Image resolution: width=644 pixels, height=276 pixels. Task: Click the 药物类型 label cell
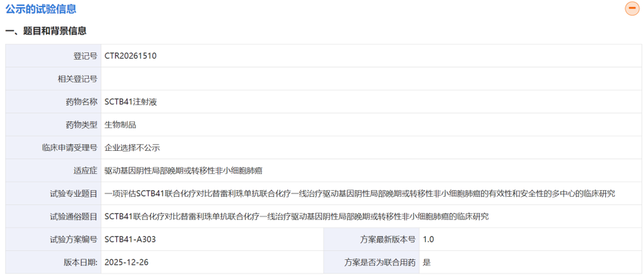click(x=54, y=125)
